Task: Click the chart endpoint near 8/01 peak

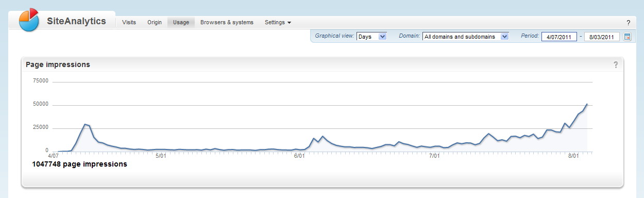Action: click(587, 104)
